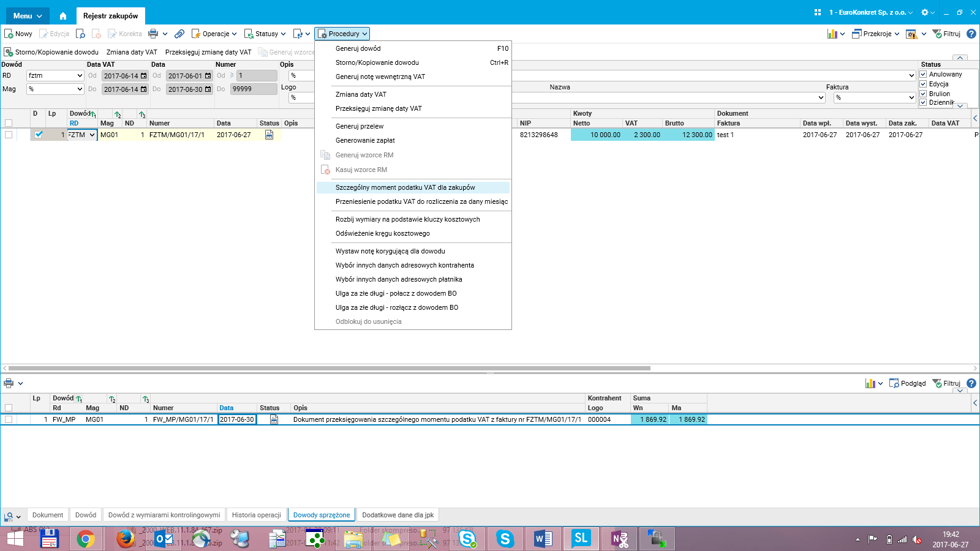The image size is (980, 551).
Task: Open document preview with magnifier icon
Action: [80, 34]
